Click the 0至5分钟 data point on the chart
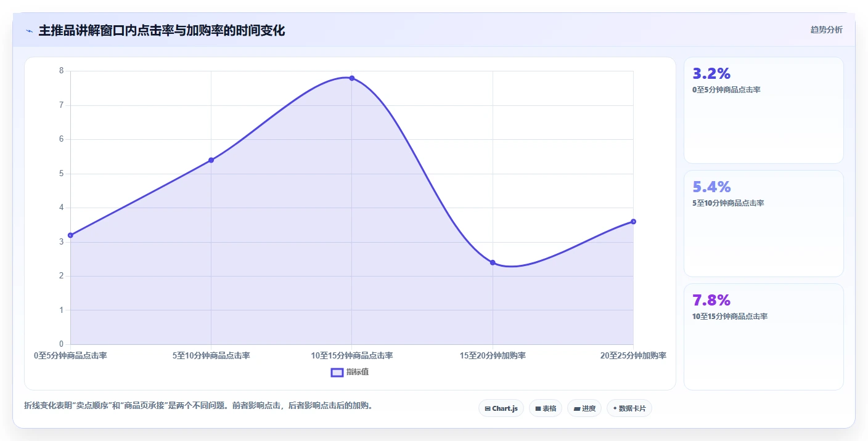Image resolution: width=868 pixels, height=441 pixels. point(70,235)
